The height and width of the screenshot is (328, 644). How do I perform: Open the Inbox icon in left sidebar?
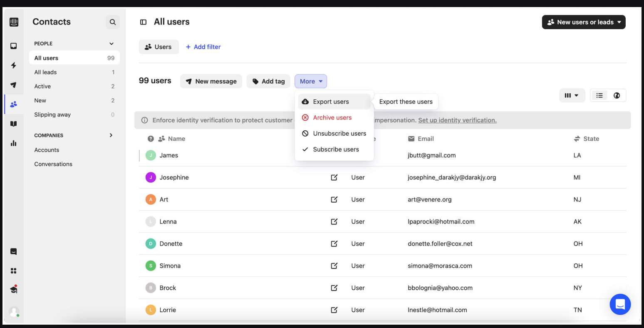(x=14, y=46)
